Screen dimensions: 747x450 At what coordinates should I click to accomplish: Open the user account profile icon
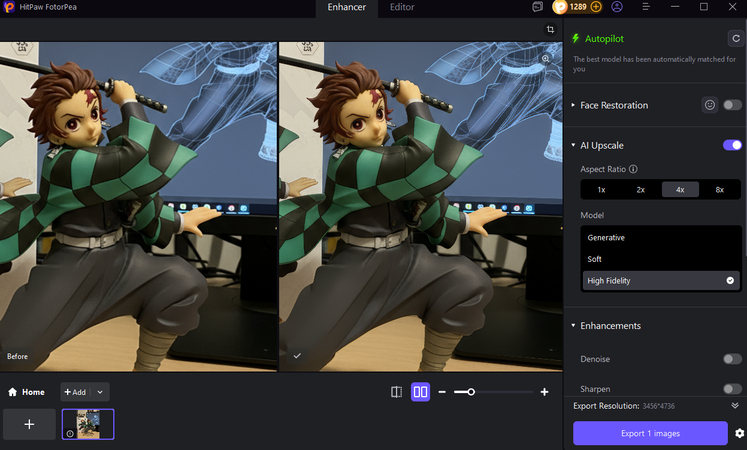click(617, 7)
